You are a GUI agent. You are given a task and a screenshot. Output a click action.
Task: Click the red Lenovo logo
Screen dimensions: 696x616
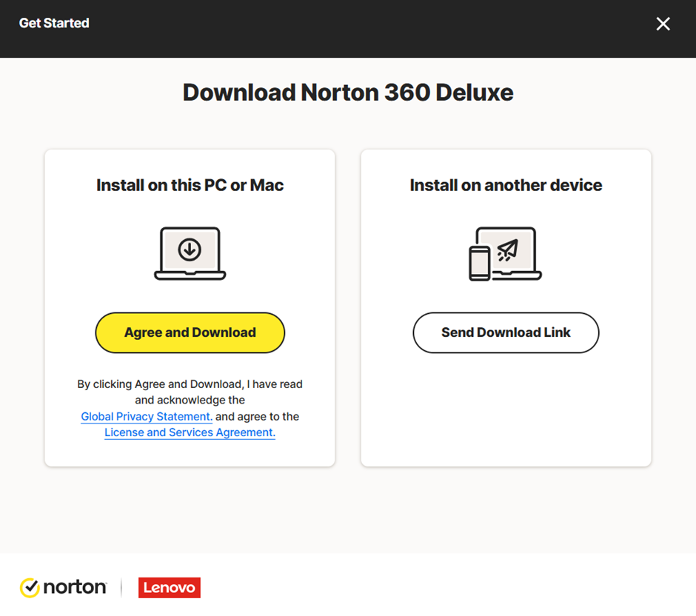click(169, 588)
